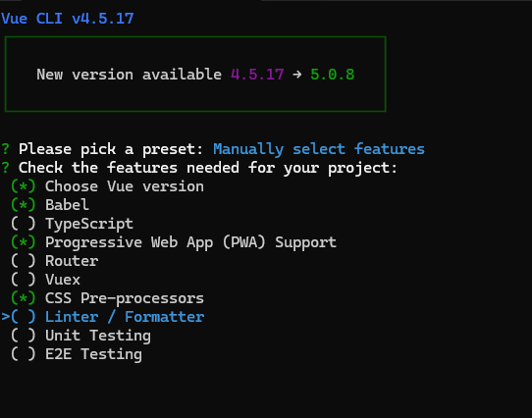Click the 'Manually select features' answer text
532x418 pixels.
pos(319,149)
